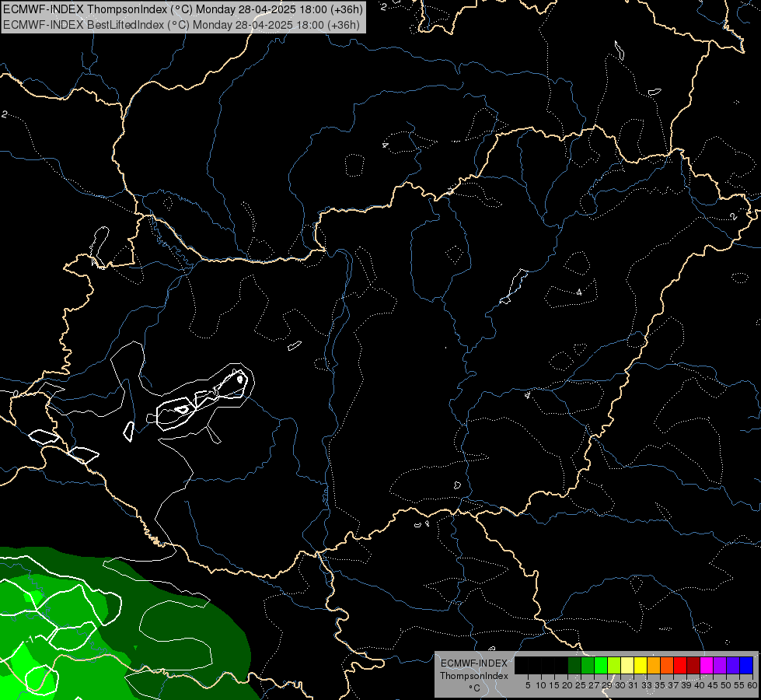Click the legend scale value 60
The width and height of the screenshot is (761, 700).
pos(752,685)
